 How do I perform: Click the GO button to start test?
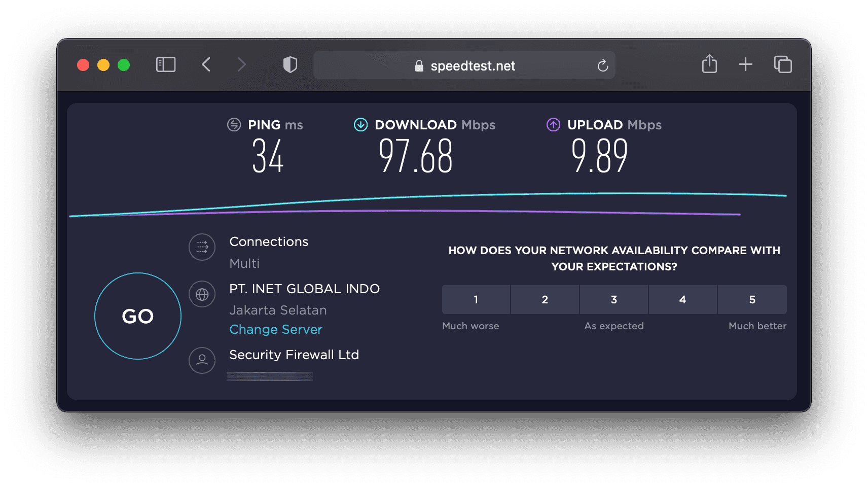click(x=138, y=316)
